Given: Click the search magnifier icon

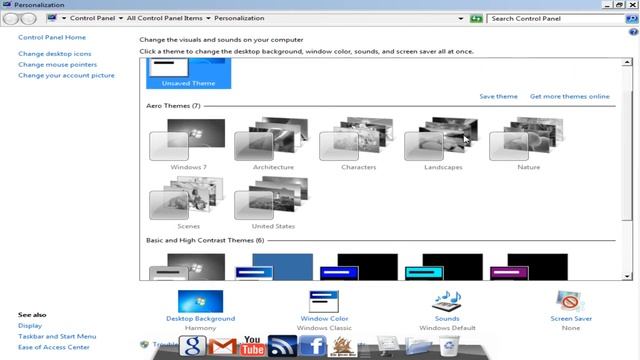Looking at the screenshot, I should pyautogui.click(x=632, y=19).
